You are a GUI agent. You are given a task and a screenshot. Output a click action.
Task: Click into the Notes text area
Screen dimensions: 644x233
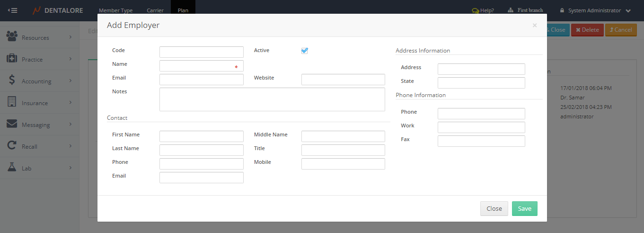tap(272, 99)
